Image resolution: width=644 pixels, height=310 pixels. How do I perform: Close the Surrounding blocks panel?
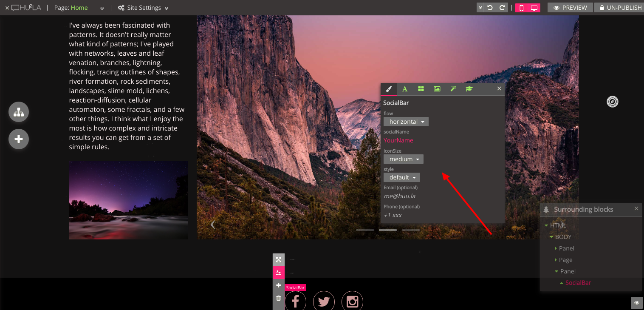(636, 208)
